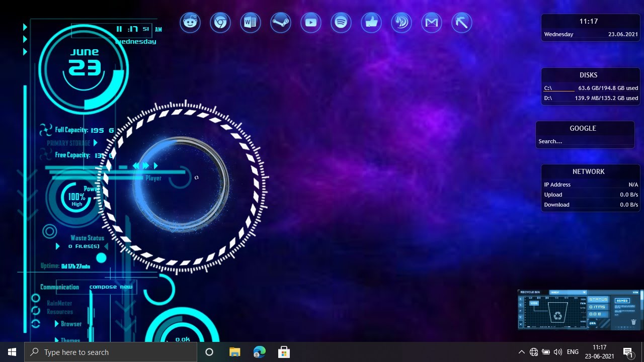Click the rewind control in the Player
This screenshot has height=362, width=644.
(136, 165)
